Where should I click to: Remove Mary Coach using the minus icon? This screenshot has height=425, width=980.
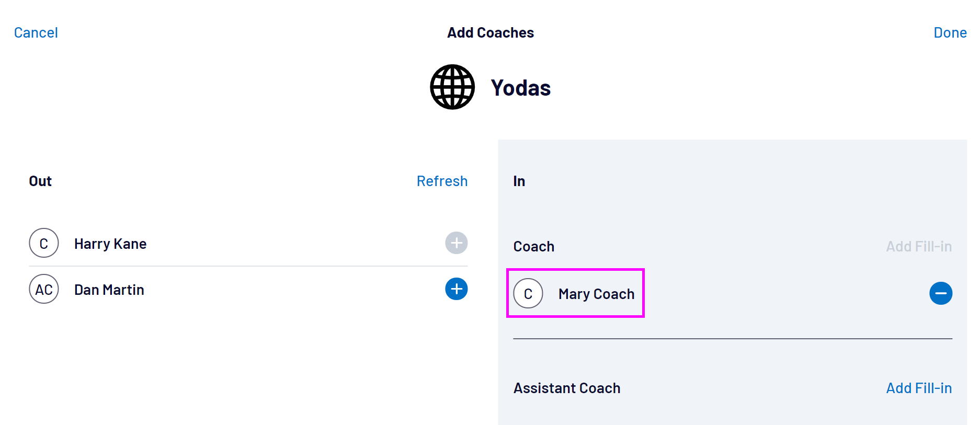(940, 293)
